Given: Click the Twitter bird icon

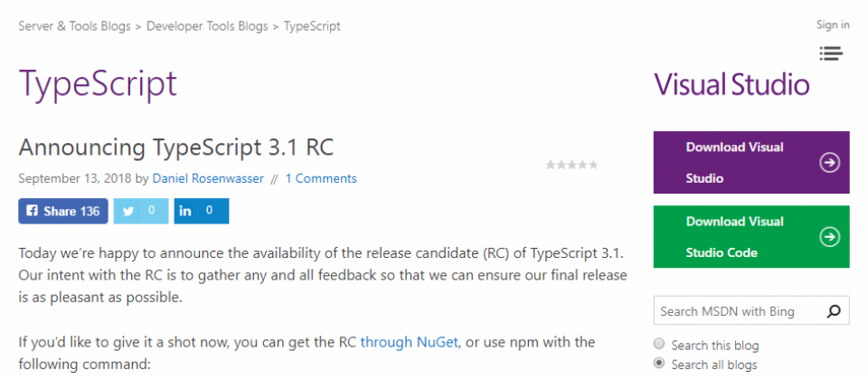Looking at the screenshot, I should tap(128, 211).
